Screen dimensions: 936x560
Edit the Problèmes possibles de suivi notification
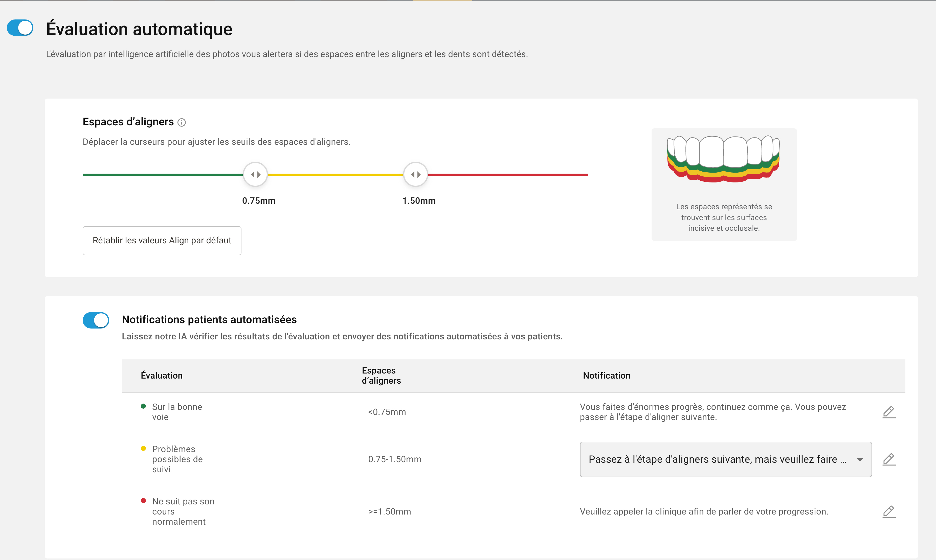pos(889,459)
